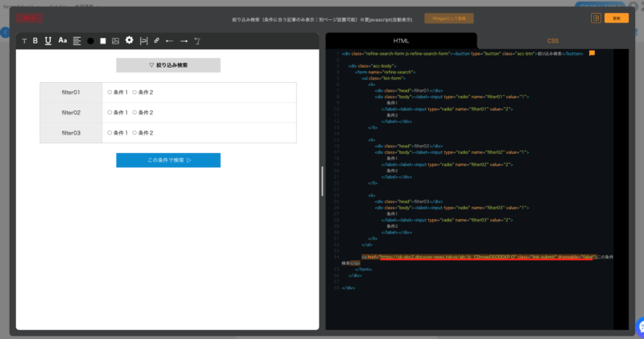Click the text alignment icon
Image resolution: width=644 pixels, height=339 pixels.
pos(76,40)
